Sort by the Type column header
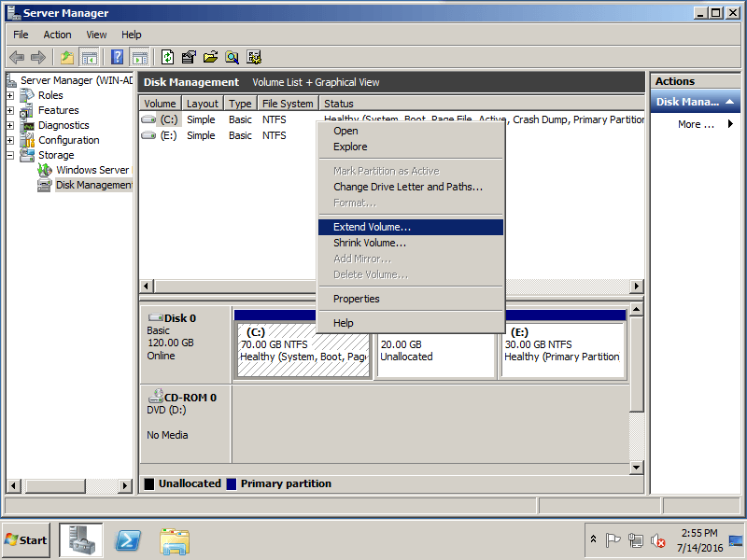The height and width of the screenshot is (560, 747). pyautogui.click(x=240, y=104)
